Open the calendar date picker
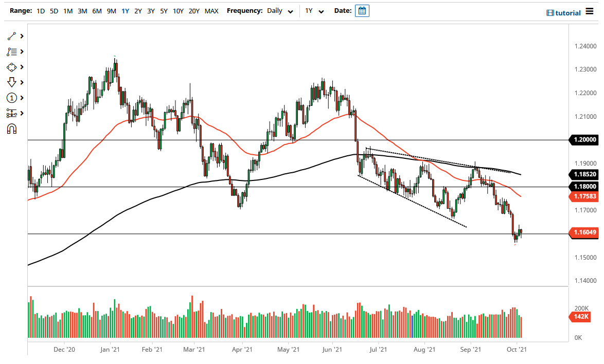Viewport: 604px width, 364px height. (362, 11)
